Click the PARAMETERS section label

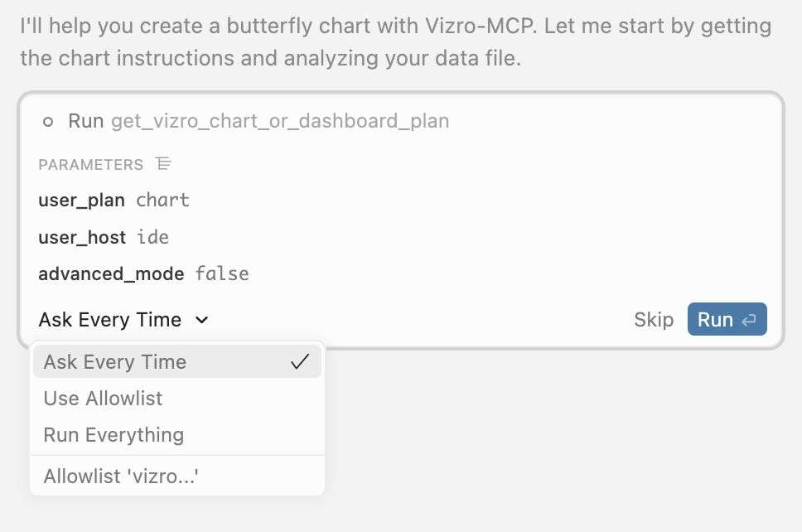(90, 165)
